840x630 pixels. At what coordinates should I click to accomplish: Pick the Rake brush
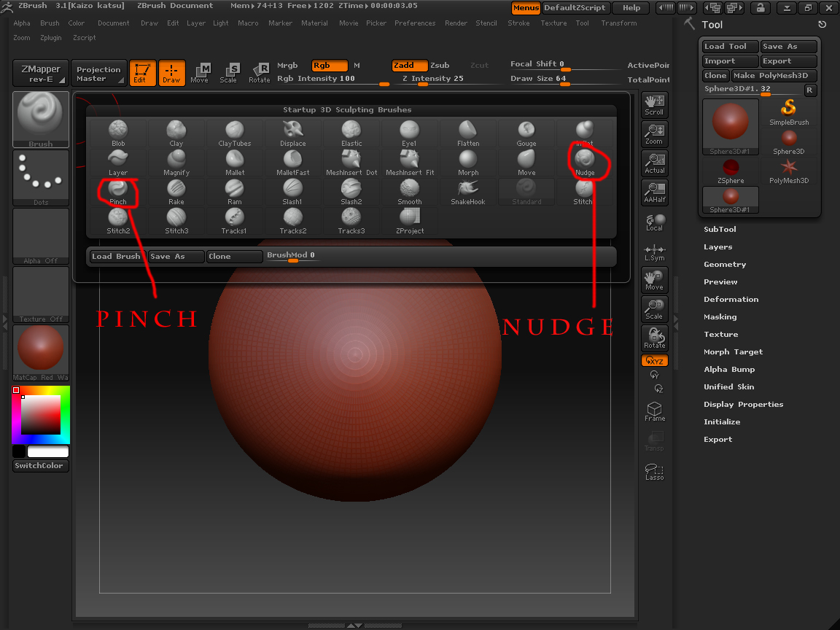176,192
